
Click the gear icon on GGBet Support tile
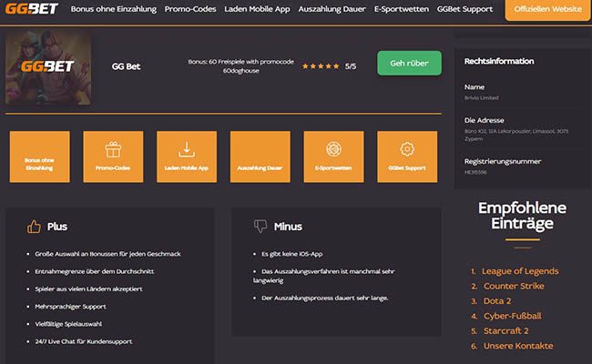407,149
